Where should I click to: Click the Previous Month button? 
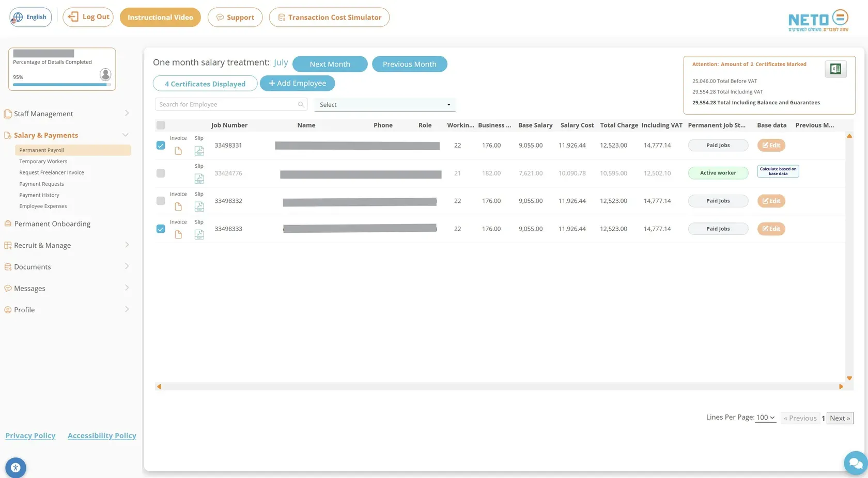[409, 64]
